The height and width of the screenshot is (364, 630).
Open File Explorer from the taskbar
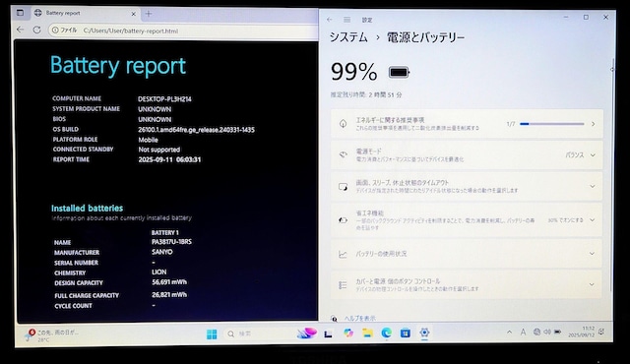click(x=367, y=334)
